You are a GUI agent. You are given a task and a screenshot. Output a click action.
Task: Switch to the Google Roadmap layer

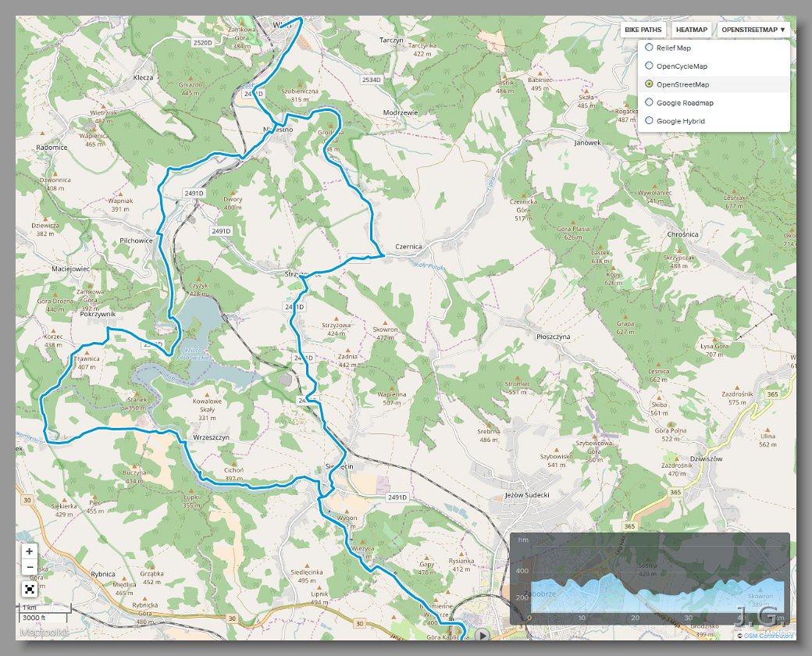650,102
